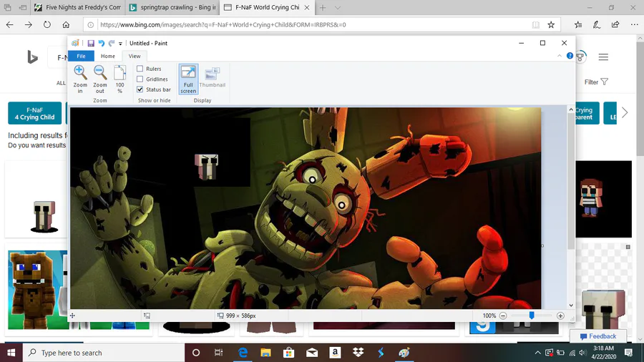Viewport: 644px width, 362px height.
Task: Switch to springtrap crawling Bing tab
Action: click(x=172, y=7)
